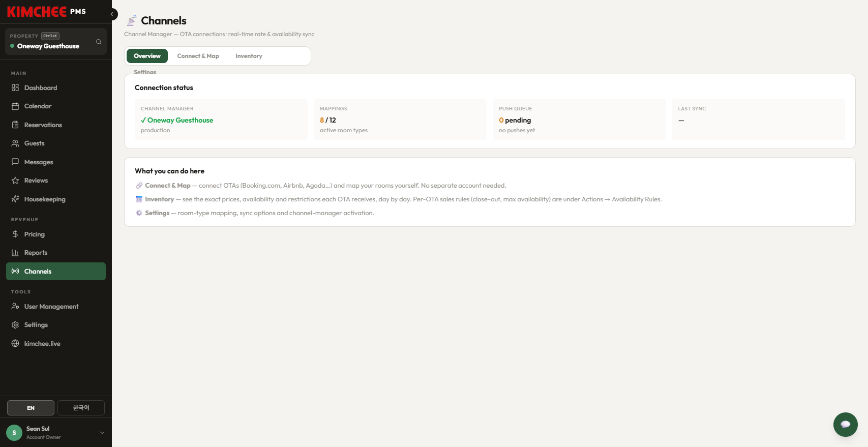The width and height of the screenshot is (868, 447).
Task: Click the 'Connection status' heading
Action: point(164,88)
